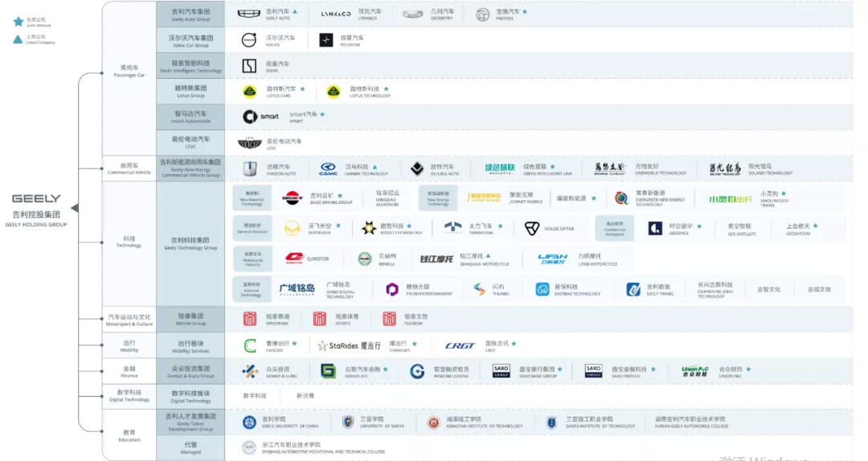Click the StaRides star logo
868x461 pixels.
pyautogui.click(x=323, y=346)
